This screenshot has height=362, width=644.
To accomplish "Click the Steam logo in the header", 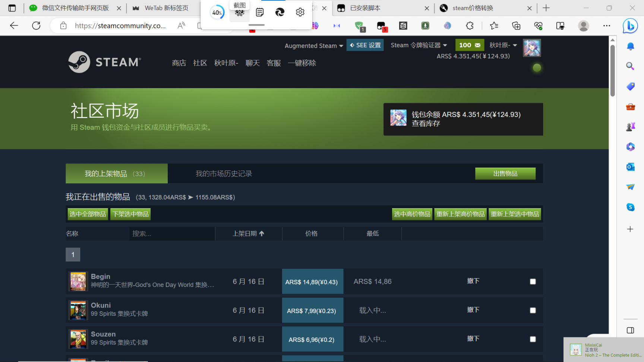I will (105, 62).
